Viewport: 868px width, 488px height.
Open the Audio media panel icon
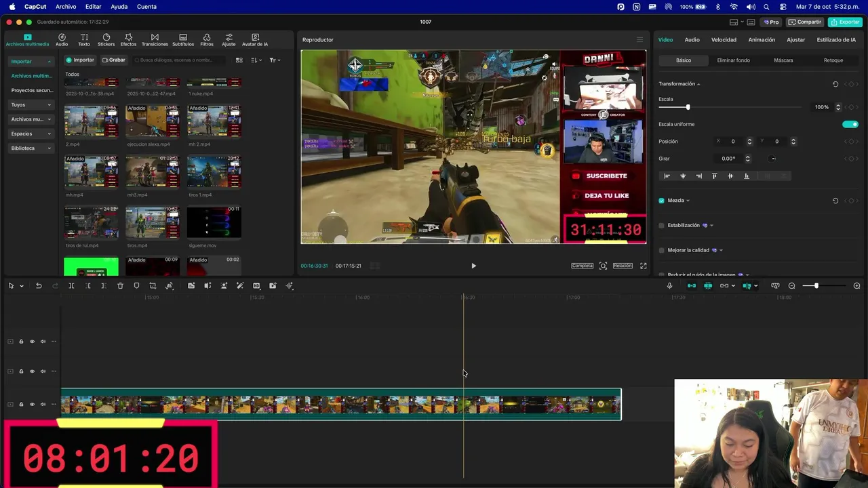click(62, 39)
